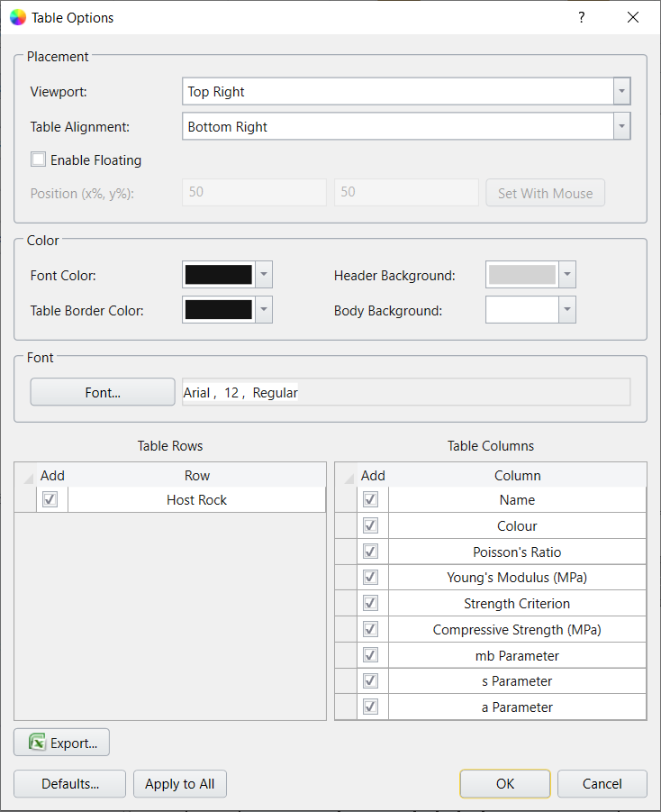Select the Host Rock row entry
The image size is (661, 812).
tap(196, 498)
